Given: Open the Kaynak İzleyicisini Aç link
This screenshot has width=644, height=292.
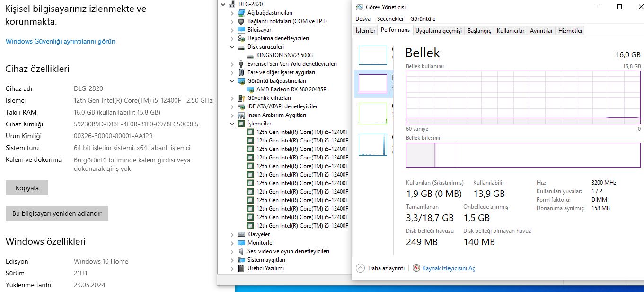Looking at the screenshot, I should pos(449,268).
